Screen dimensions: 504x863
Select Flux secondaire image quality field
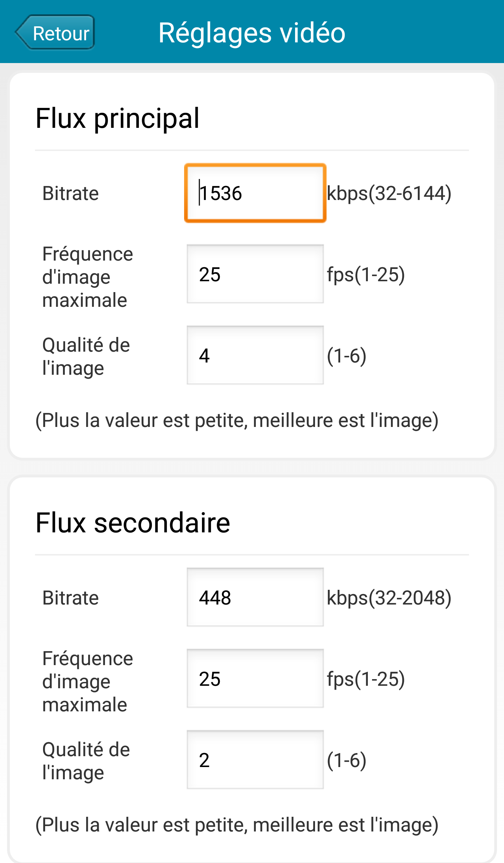pos(255,760)
